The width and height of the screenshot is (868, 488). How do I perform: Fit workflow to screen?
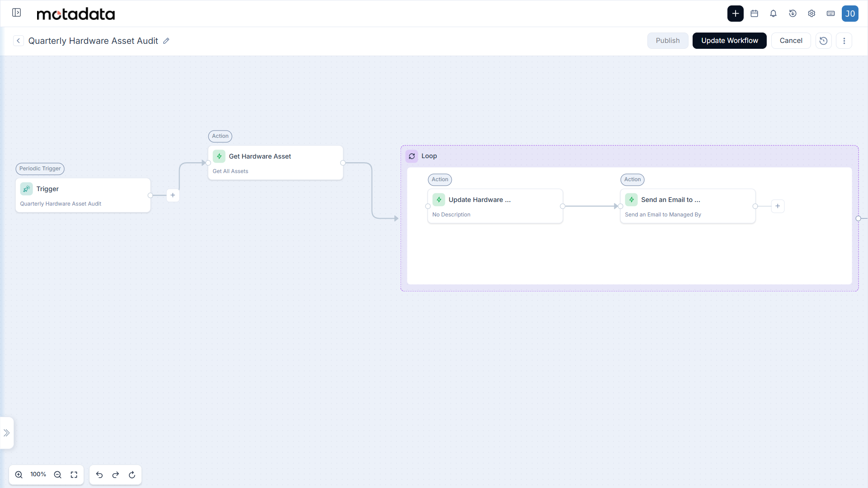(x=74, y=474)
